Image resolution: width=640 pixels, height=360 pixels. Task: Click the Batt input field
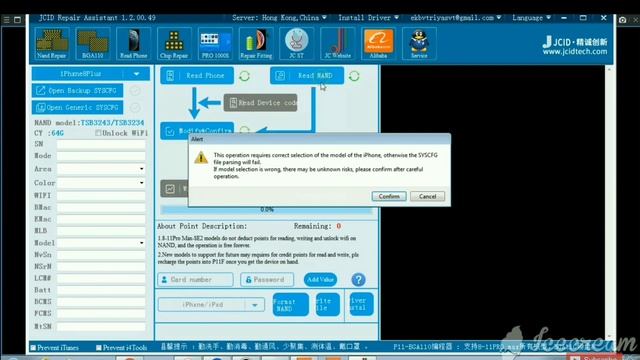[x=101, y=290]
